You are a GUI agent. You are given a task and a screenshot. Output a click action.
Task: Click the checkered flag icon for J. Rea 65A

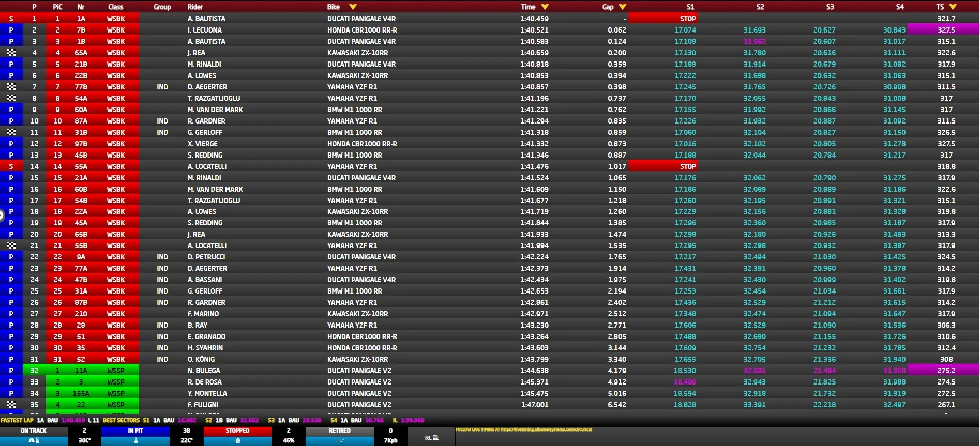click(x=11, y=53)
